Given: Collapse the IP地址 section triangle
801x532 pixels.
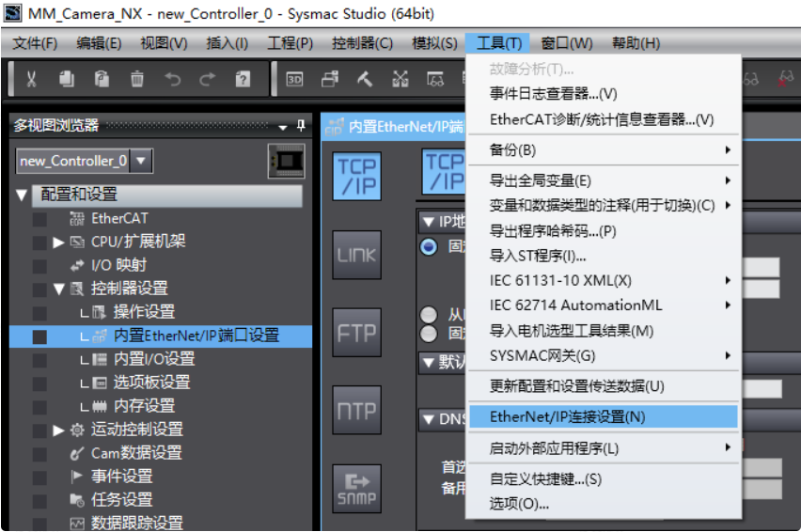Looking at the screenshot, I should click(x=428, y=222).
